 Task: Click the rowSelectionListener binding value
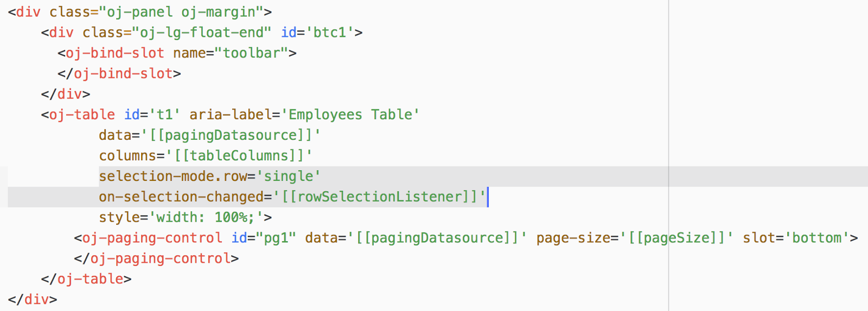pos(379,197)
